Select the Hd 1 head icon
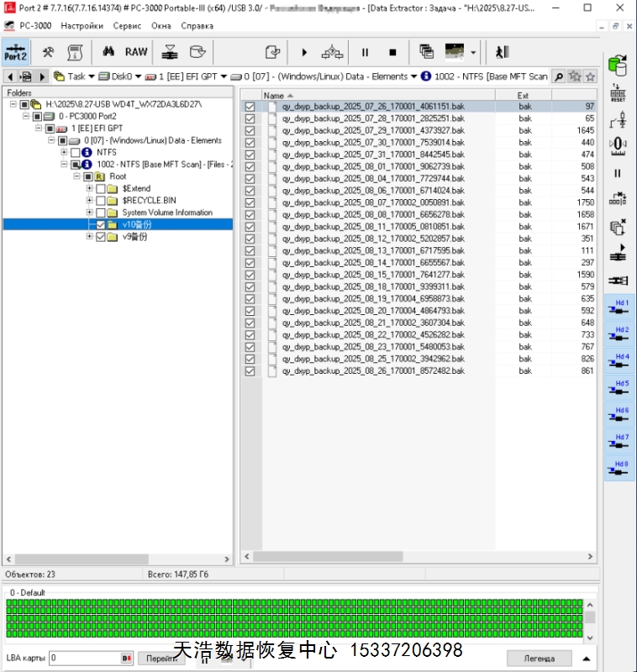Image resolution: width=637 pixels, height=672 pixels. click(618, 307)
